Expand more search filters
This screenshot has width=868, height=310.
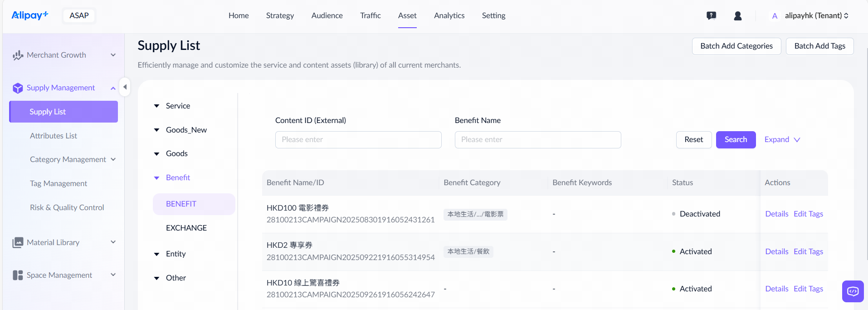pyautogui.click(x=782, y=140)
